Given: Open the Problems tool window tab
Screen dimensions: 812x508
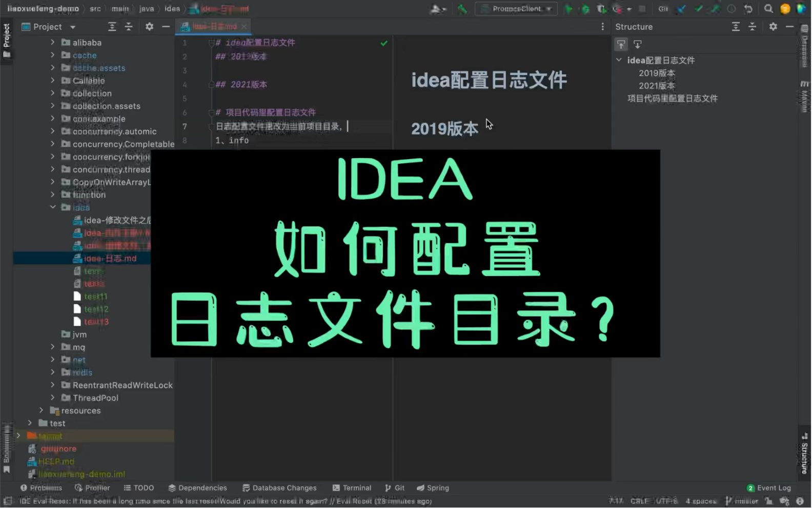Looking at the screenshot, I should 41,488.
